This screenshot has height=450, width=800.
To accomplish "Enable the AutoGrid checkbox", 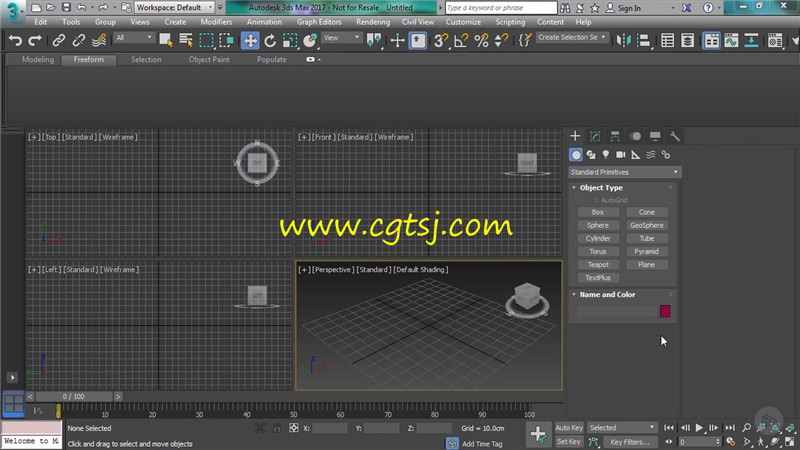I will (x=596, y=201).
